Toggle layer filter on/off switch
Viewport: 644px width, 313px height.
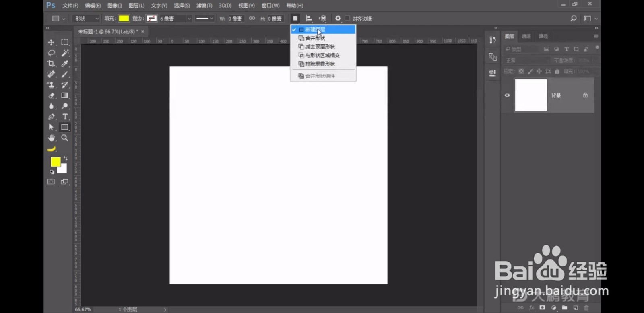pyautogui.click(x=597, y=48)
